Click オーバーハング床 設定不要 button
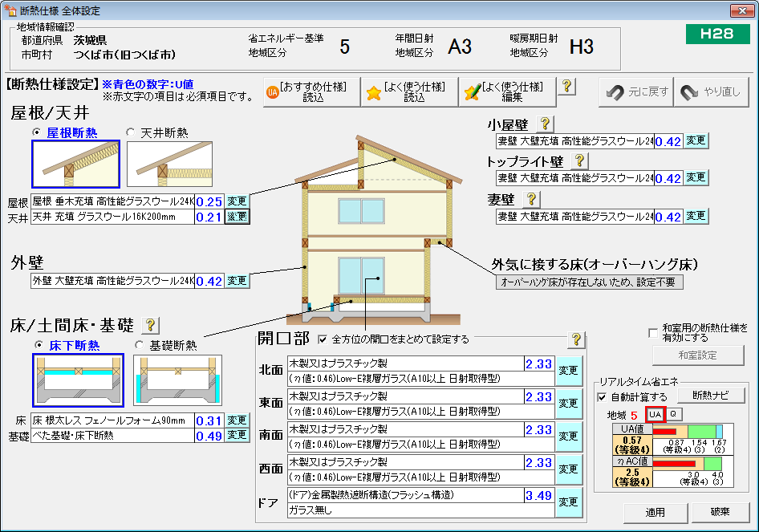Image resolution: width=759 pixels, height=532 pixels. point(589,282)
